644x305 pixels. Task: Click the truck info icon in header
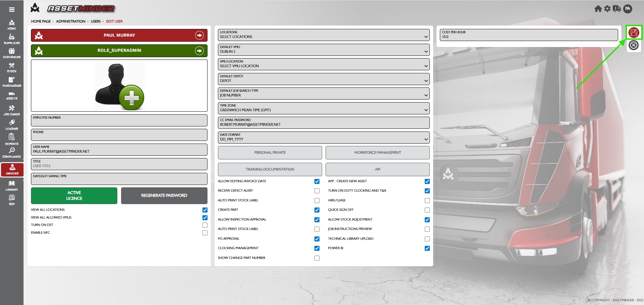pyautogui.click(x=617, y=9)
